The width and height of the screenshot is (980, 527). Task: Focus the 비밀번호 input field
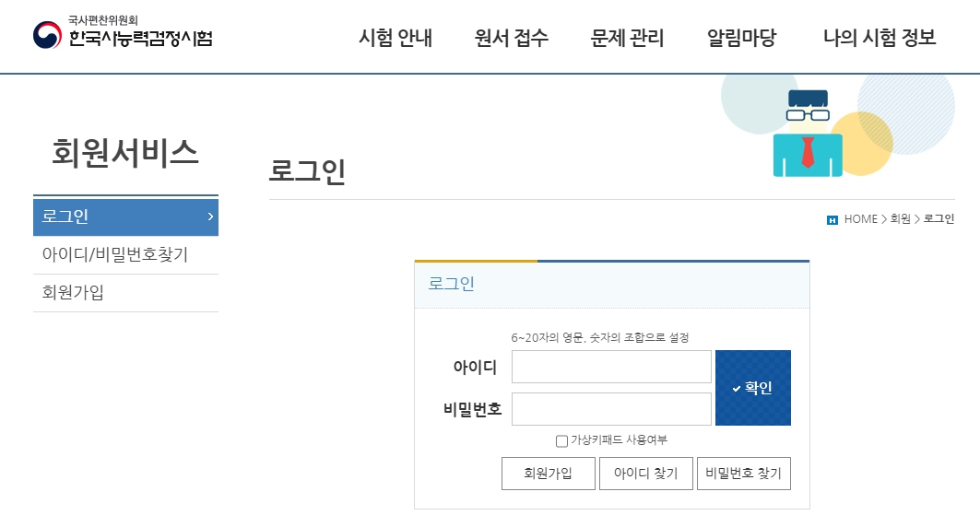611,409
